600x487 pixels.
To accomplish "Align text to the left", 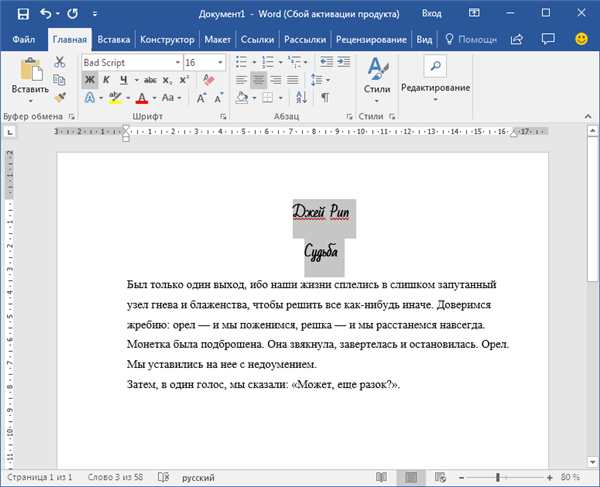I will point(241,80).
